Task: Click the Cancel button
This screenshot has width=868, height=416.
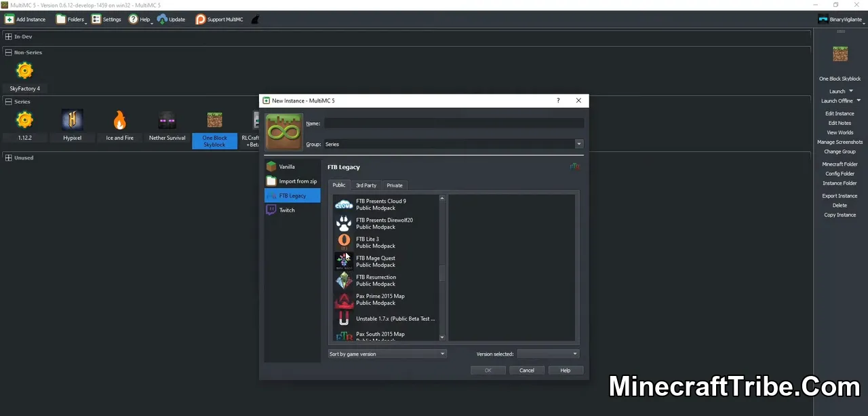Action: [527, 371]
